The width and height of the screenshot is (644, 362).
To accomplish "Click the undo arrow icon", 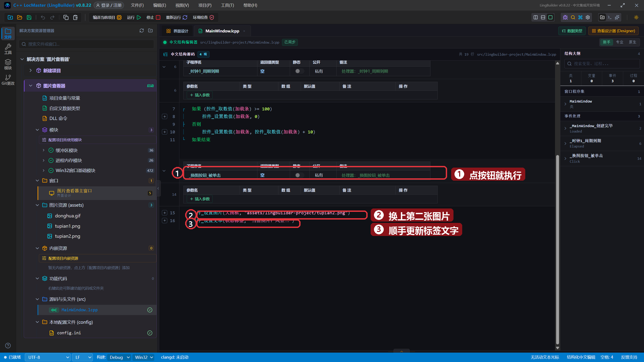I will click(x=43, y=17).
